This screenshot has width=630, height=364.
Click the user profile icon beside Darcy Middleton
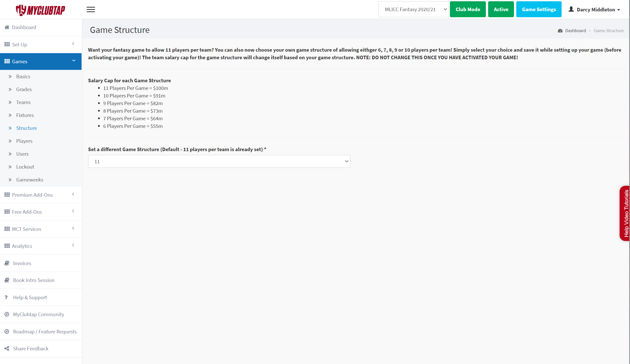click(571, 9)
